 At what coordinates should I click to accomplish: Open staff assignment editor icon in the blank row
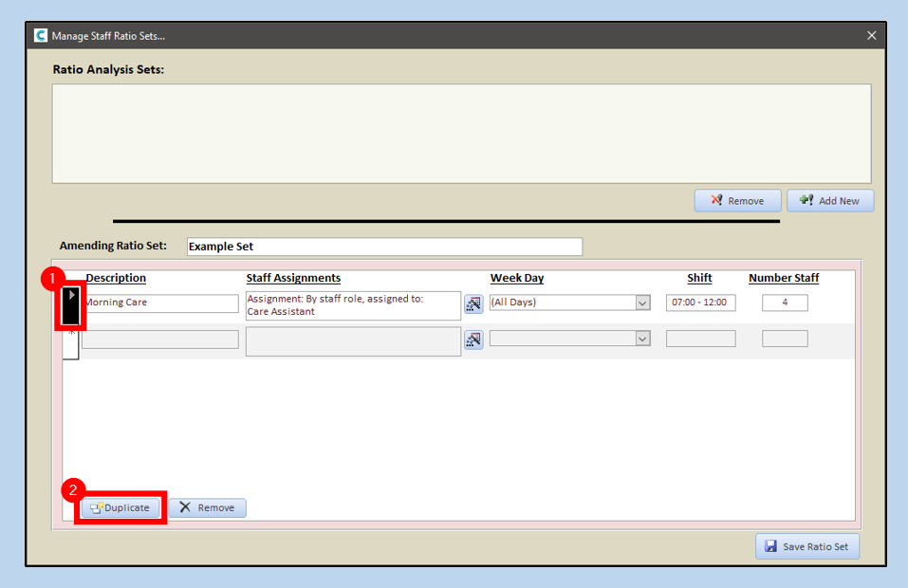(x=473, y=340)
